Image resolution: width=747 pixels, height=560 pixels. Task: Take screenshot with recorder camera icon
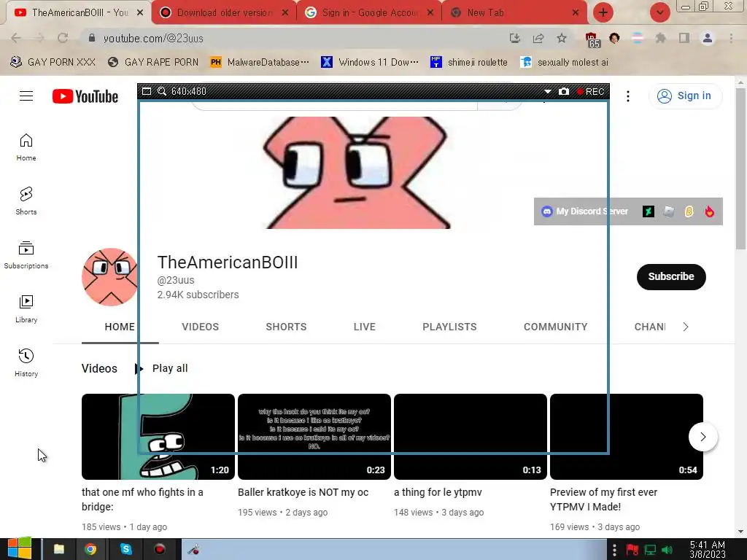564,91
